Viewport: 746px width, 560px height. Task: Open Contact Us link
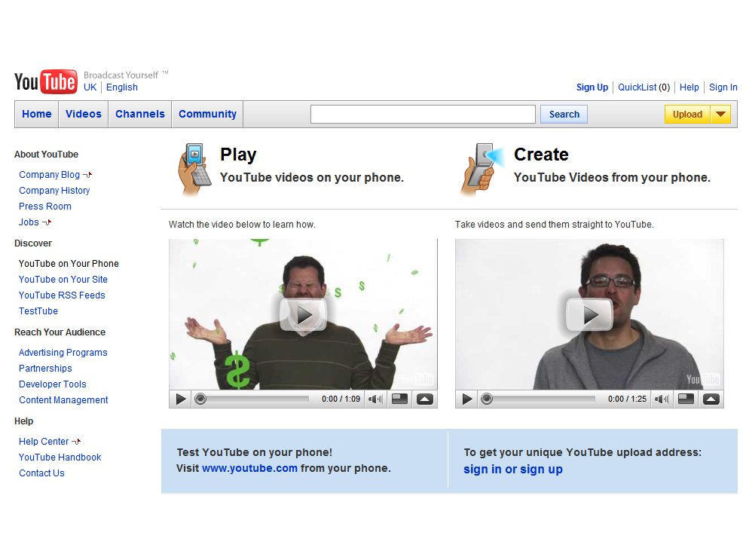(42, 473)
